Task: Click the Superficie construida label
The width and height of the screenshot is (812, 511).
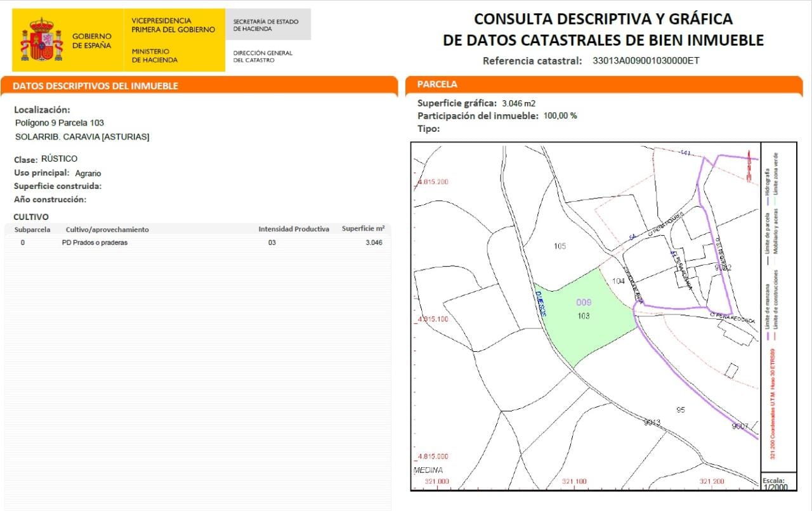Action: coord(58,186)
